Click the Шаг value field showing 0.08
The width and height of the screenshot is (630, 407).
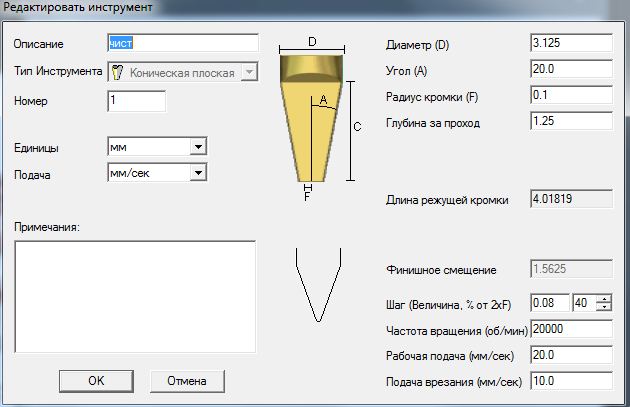[x=550, y=303]
